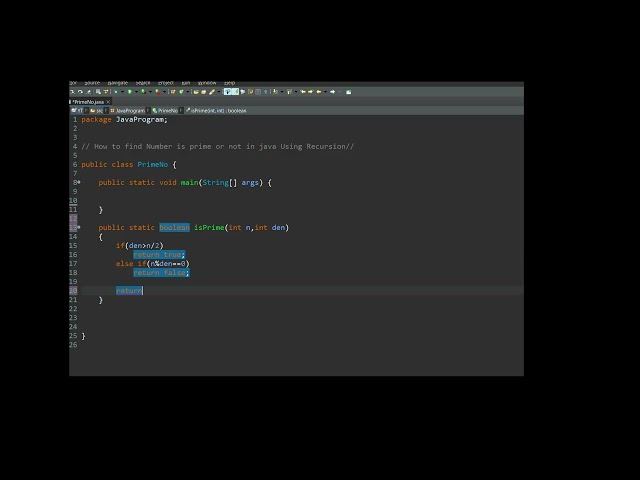Click 'else if(n%den==0)' on line 17

click(153, 263)
